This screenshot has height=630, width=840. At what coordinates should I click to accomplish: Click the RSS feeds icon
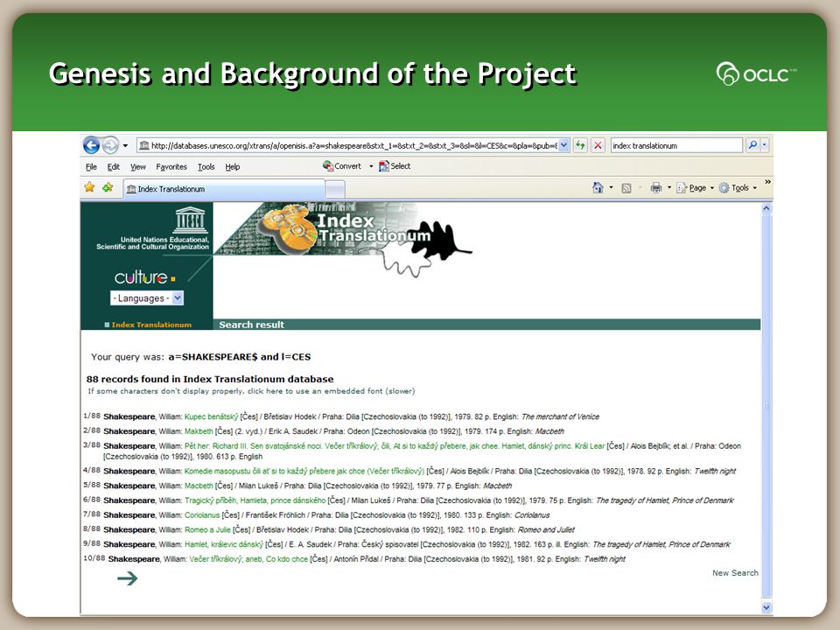click(x=626, y=188)
